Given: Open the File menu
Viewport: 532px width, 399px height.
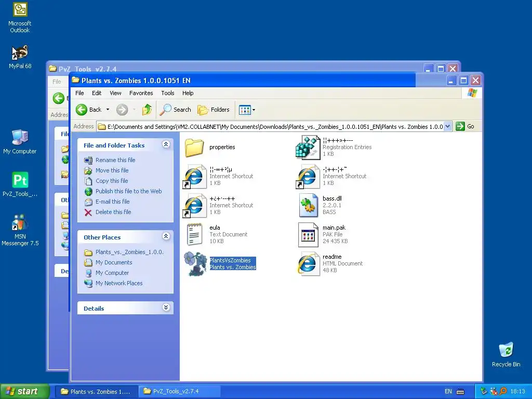Looking at the screenshot, I should 79,93.
